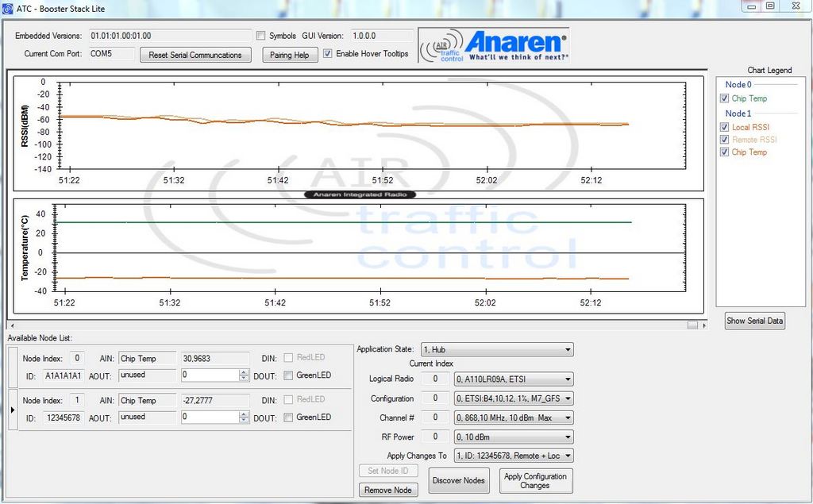Image resolution: width=813 pixels, height=504 pixels.
Task: Click the Reset Serial Communications button
Action: (x=195, y=55)
